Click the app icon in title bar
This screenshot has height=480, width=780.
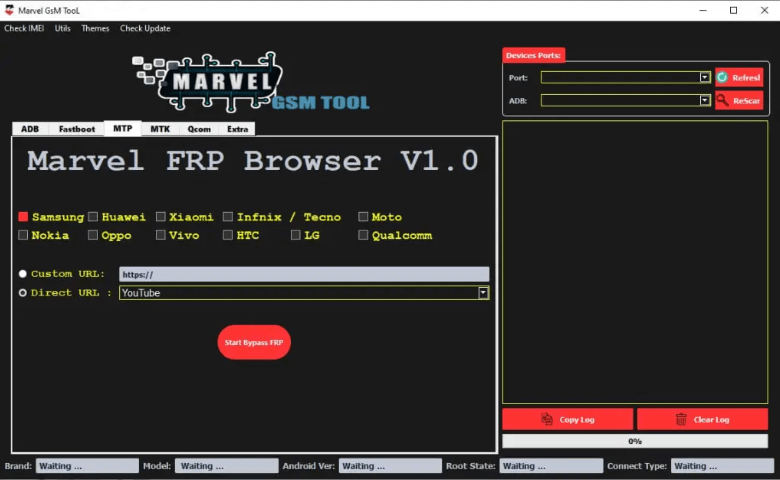click(9, 10)
